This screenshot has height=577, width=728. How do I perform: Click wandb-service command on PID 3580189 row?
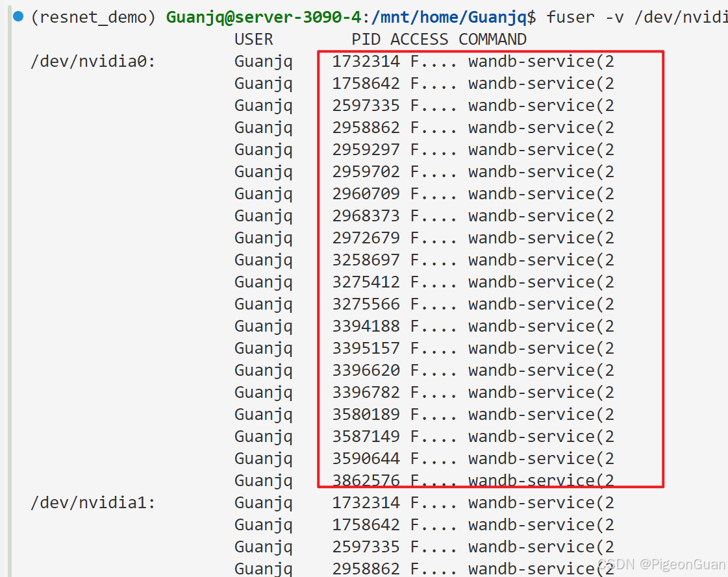click(542, 414)
